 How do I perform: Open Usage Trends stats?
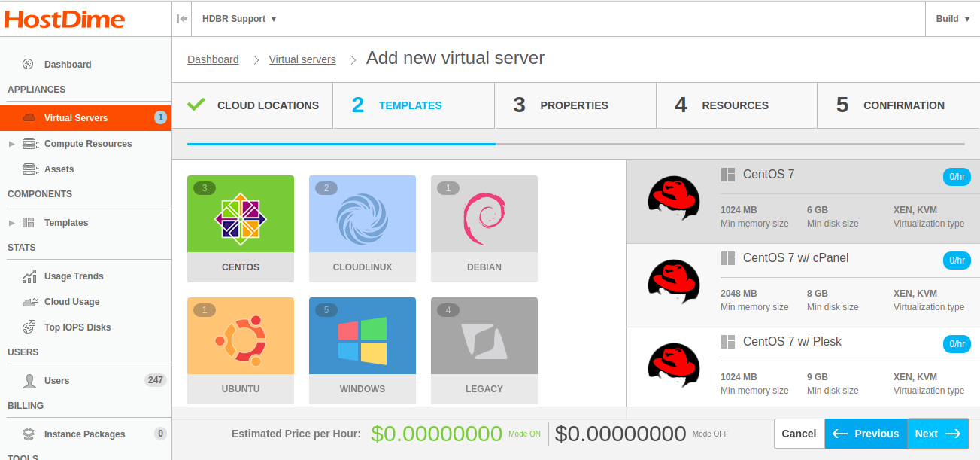pyautogui.click(x=74, y=276)
